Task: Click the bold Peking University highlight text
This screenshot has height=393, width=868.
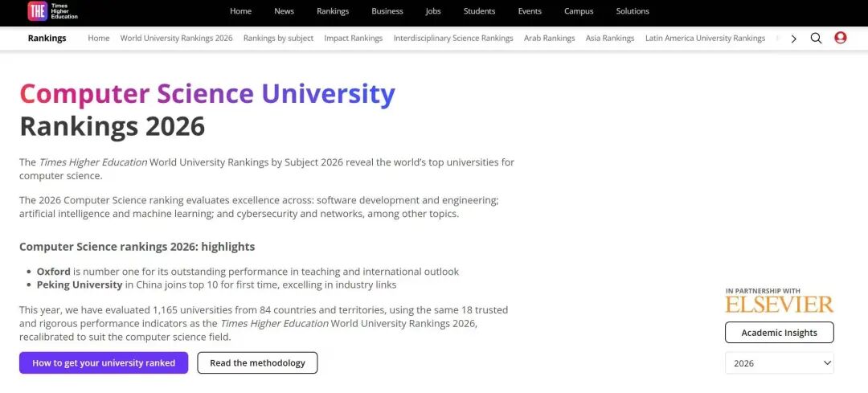Action: coord(80,285)
